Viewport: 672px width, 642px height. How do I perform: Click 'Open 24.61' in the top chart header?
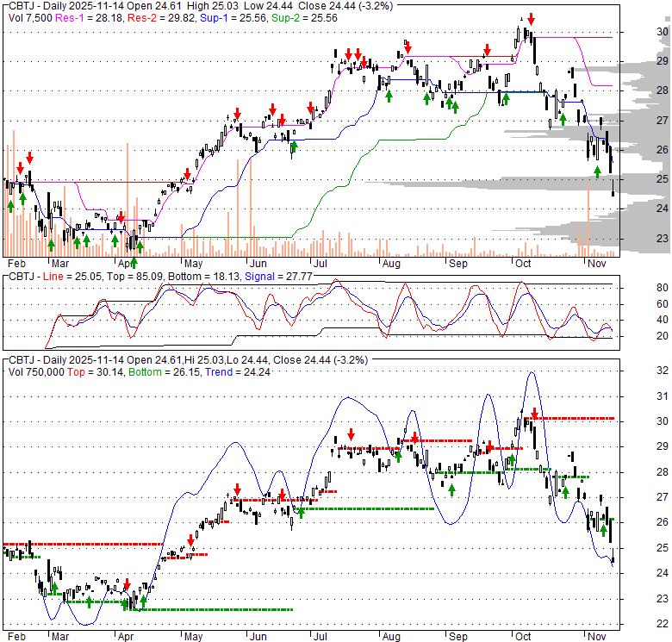pos(153,6)
